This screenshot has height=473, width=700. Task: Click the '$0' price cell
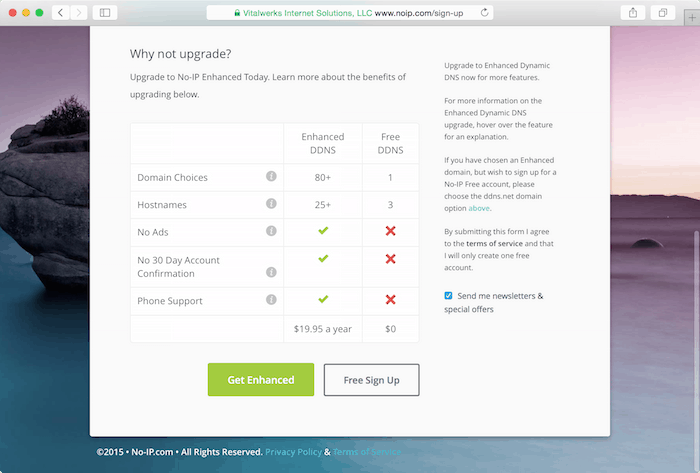[391, 329]
